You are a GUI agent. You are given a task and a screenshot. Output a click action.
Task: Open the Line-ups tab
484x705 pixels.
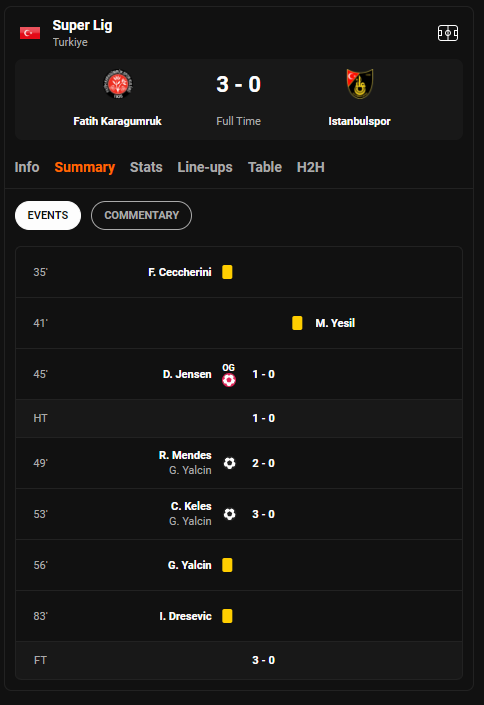click(x=205, y=167)
